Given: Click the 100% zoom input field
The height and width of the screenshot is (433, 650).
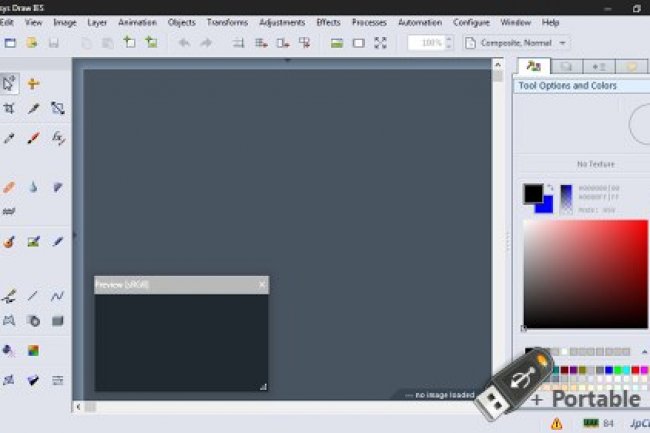Looking at the screenshot, I should tap(426, 43).
